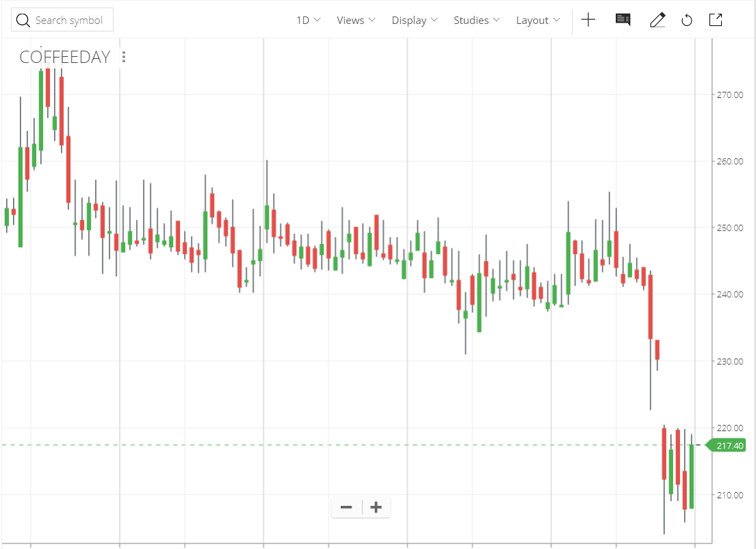The height and width of the screenshot is (549, 756).
Task: Click the 217.40 current price tag
Action: (726, 445)
